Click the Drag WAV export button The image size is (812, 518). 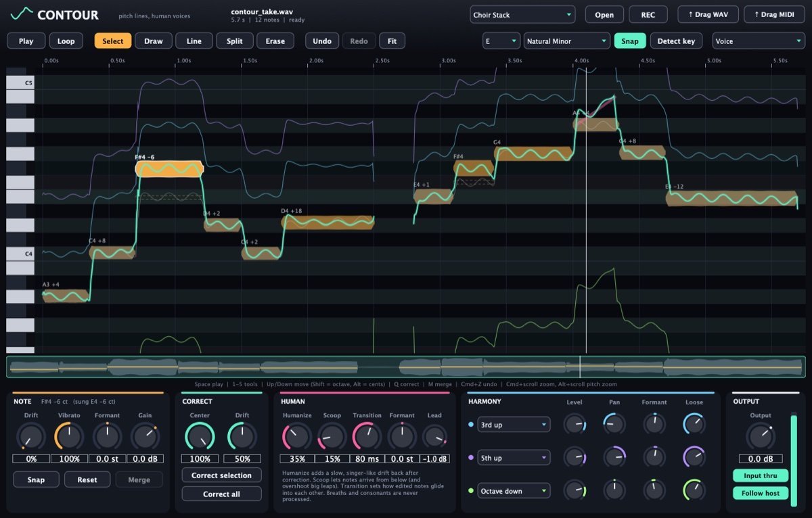(x=708, y=14)
